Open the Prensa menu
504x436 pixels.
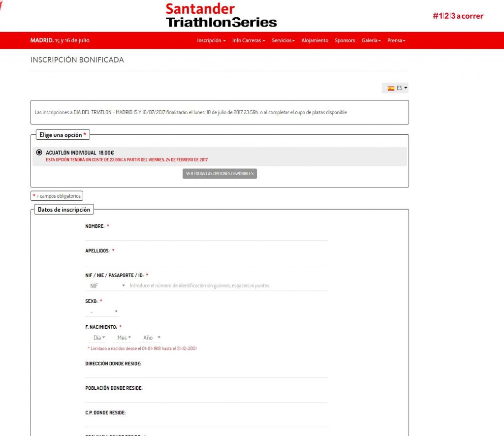click(x=396, y=40)
